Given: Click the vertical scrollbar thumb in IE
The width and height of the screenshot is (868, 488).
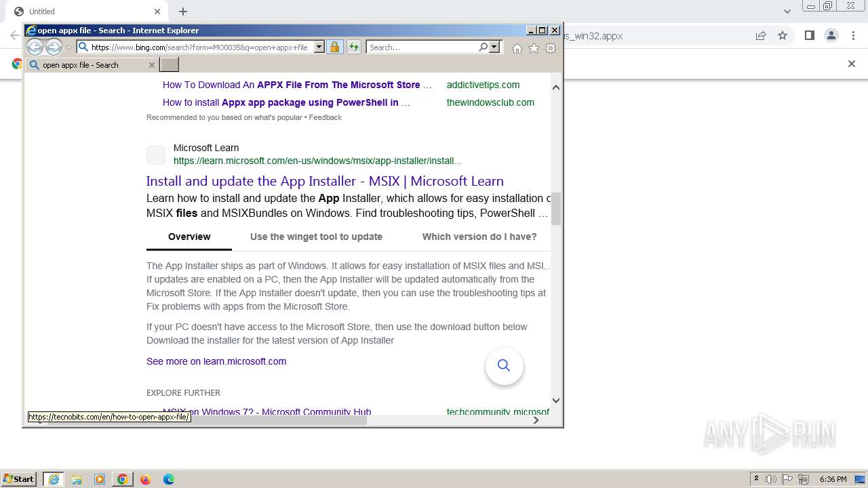Looking at the screenshot, I should pos(556,208).
